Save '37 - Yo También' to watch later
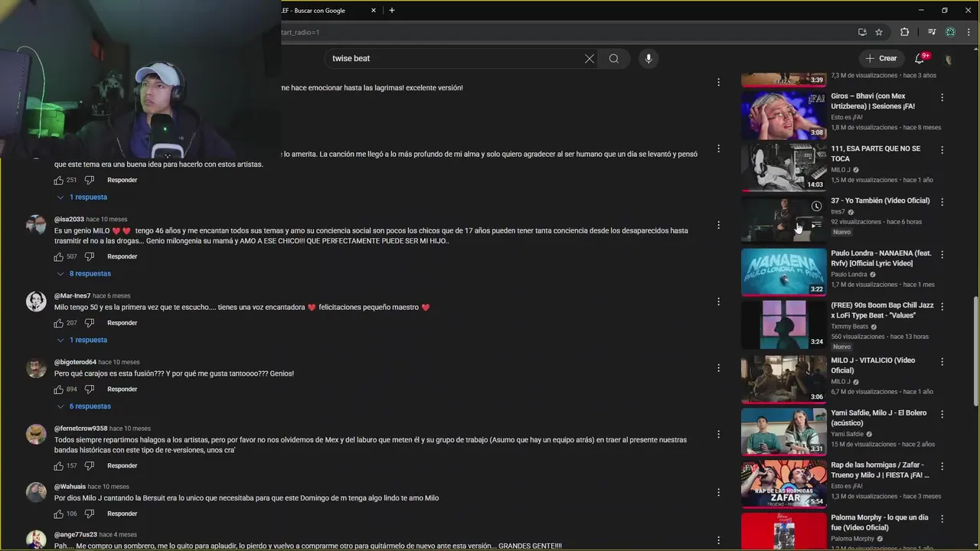 tap(816, 207)
